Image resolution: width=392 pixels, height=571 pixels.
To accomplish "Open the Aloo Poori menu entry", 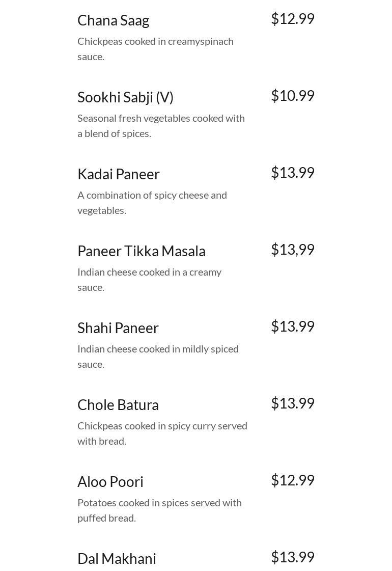I will 110,481.
